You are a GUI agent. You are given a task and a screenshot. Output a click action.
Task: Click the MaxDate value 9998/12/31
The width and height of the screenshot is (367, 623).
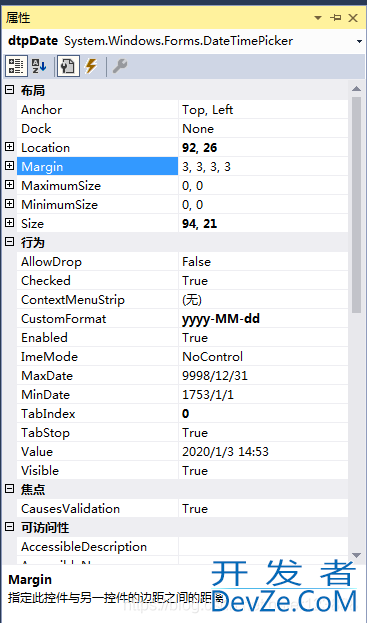tap(215, 376)
